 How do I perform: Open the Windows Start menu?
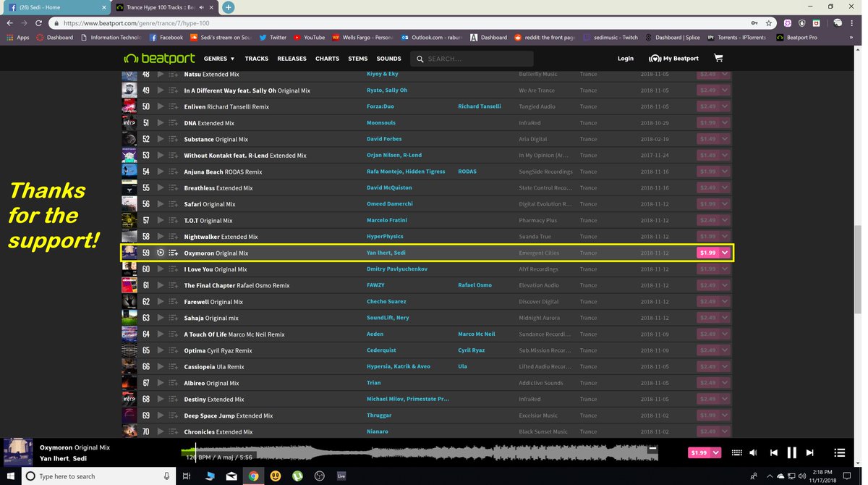click(x=10, y=476)
